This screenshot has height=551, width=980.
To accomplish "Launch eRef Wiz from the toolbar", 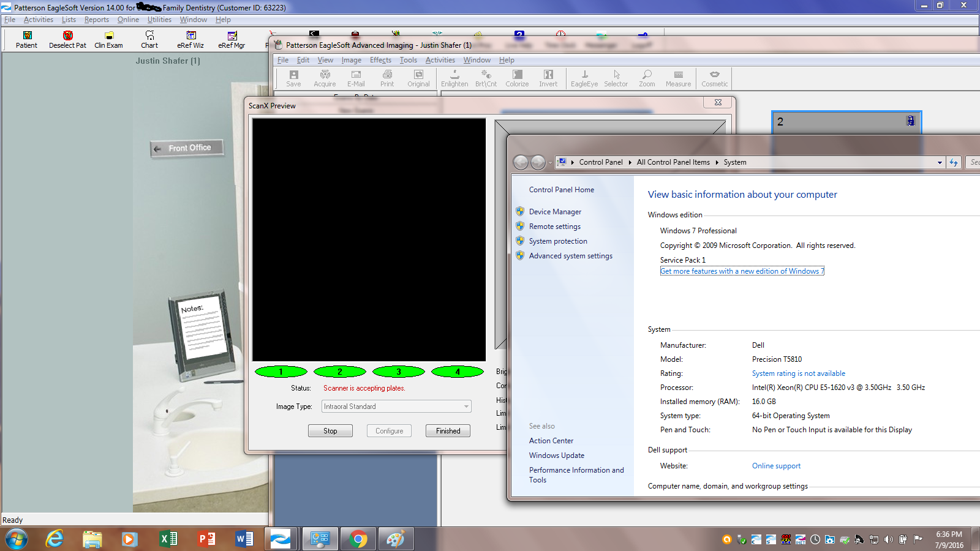I will tap(190, 40).
